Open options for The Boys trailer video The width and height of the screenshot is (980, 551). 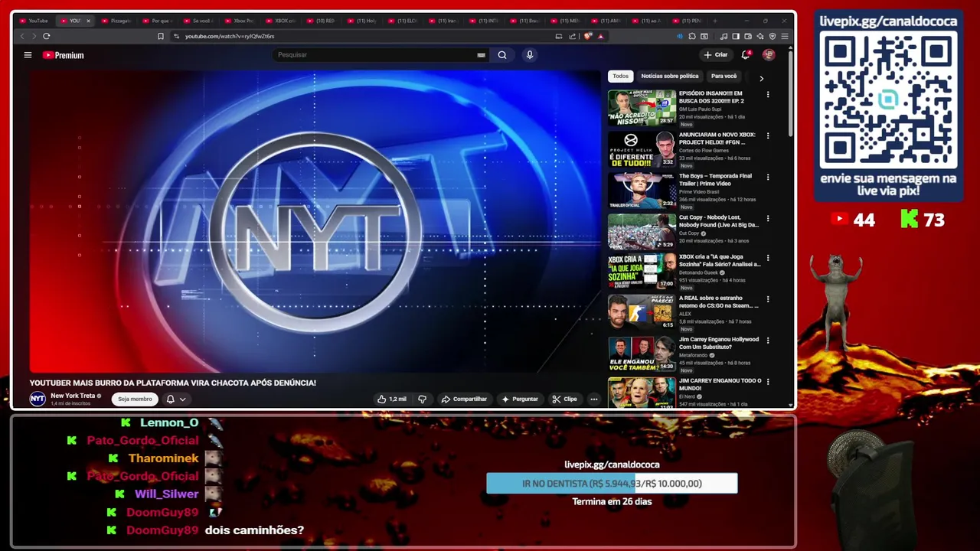(x=768, y=178)
